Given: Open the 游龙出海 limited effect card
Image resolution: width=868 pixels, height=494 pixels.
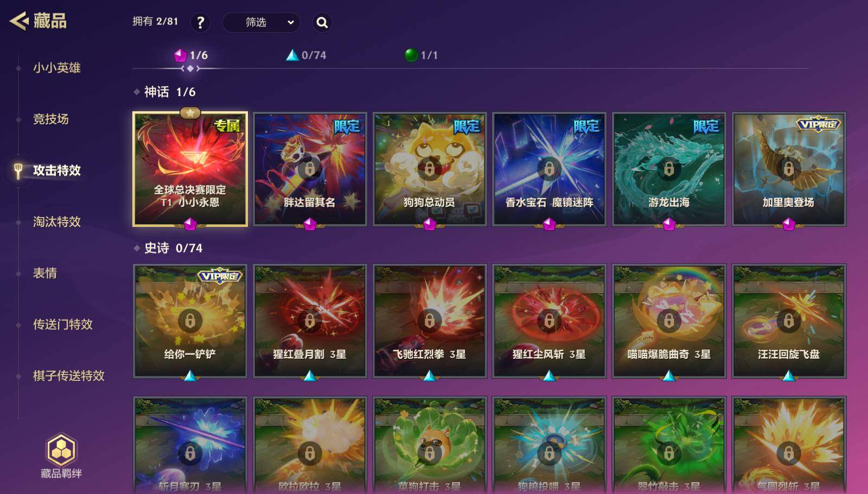Looking at the screenshot, I should [x=669, y=169].
